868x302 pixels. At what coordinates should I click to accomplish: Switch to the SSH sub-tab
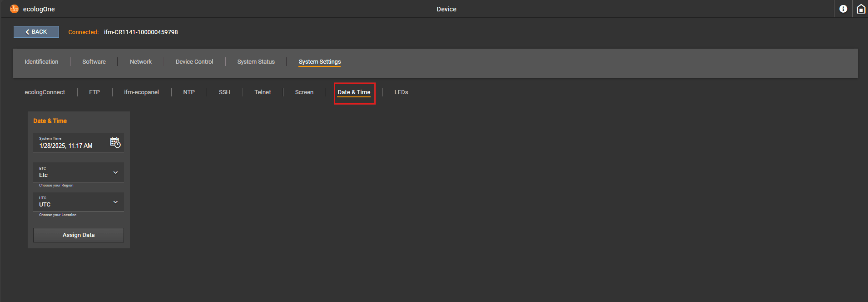click(x=224, y=92)
